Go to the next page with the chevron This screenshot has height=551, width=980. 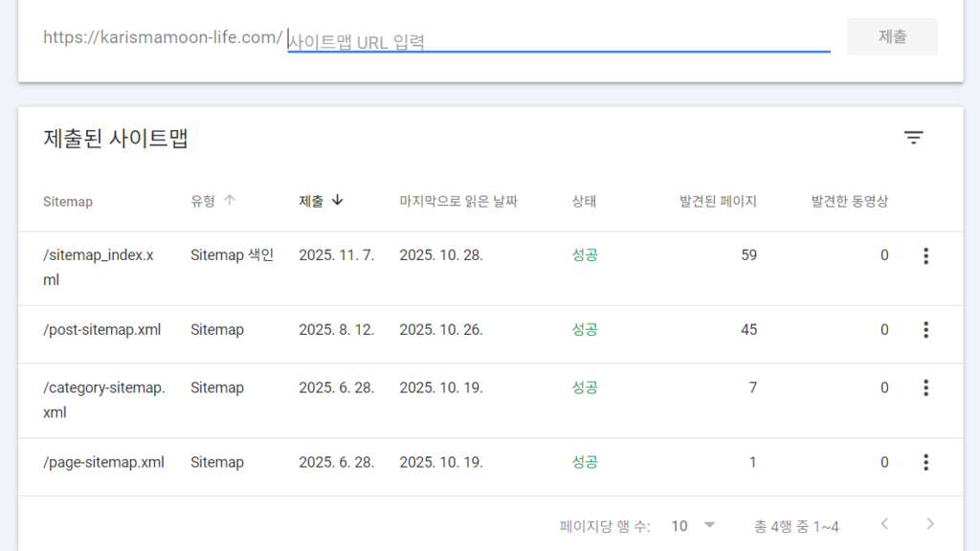pos(929,524)
